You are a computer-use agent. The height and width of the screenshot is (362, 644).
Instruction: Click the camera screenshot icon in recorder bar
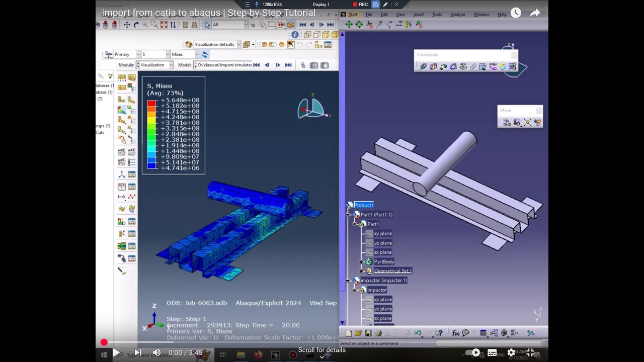tap(375, 5)
